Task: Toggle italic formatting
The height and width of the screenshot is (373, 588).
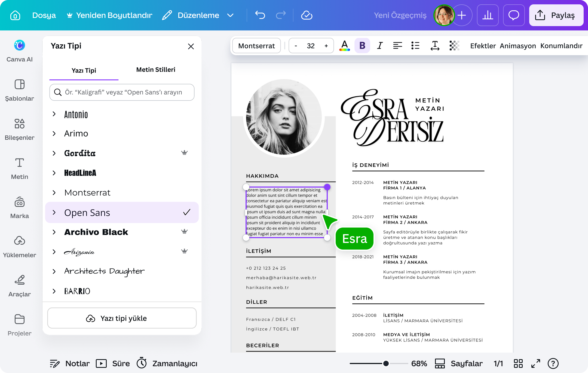Action: point(380,46)
